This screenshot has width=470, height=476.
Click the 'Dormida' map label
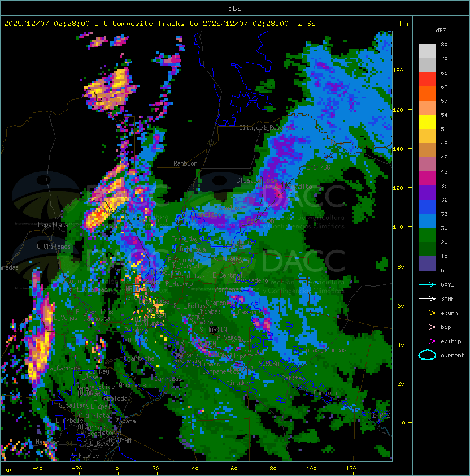(325, 393)
